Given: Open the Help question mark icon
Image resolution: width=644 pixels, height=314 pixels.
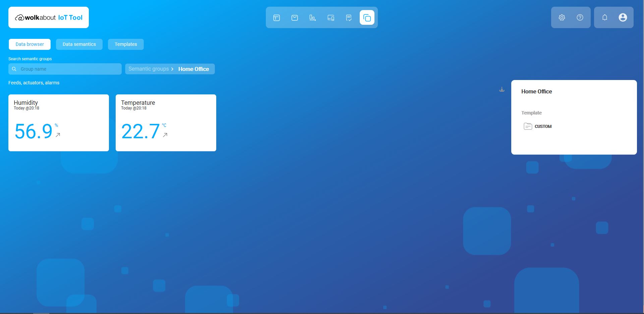Looking at the screenshot, I should tap(580, 17).
